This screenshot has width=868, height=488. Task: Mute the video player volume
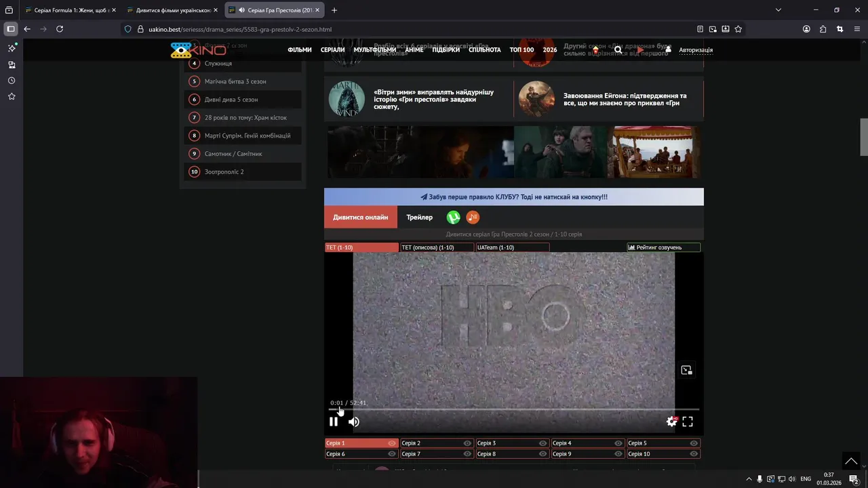tap(354, 422)
